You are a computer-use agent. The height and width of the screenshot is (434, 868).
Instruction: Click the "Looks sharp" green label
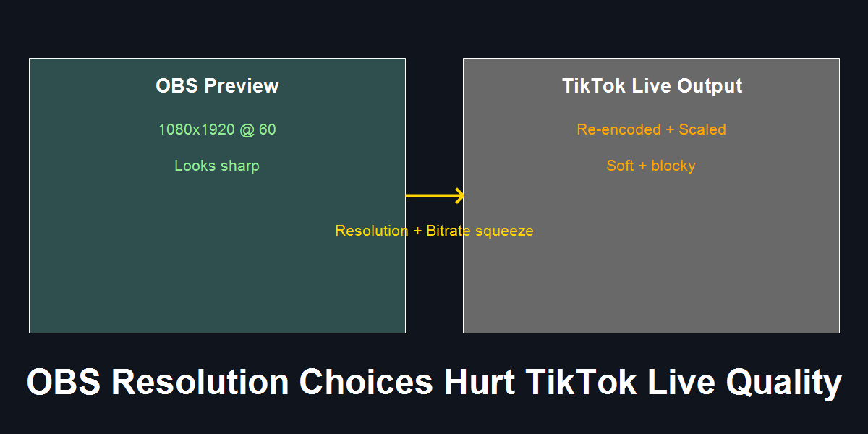click(x=217, y=166)
